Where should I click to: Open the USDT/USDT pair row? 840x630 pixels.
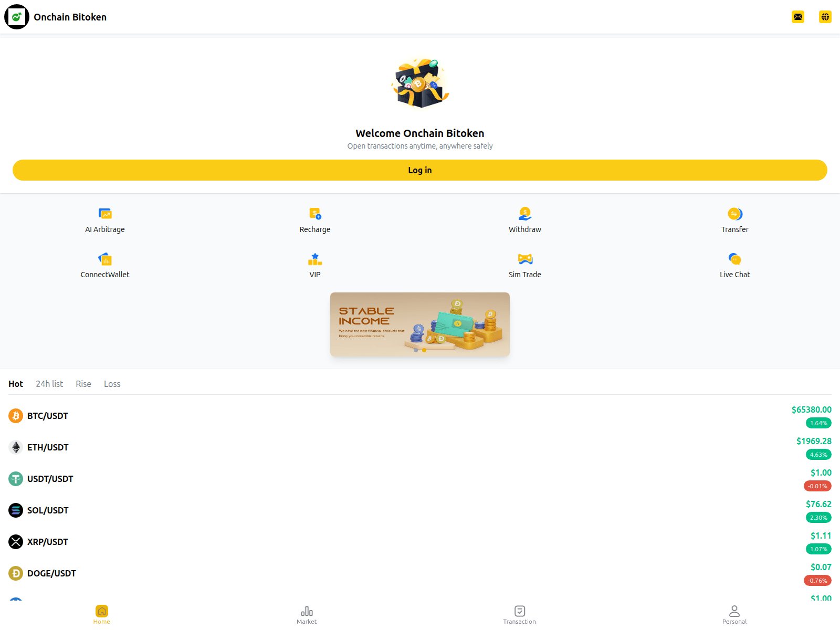(420, 479)
